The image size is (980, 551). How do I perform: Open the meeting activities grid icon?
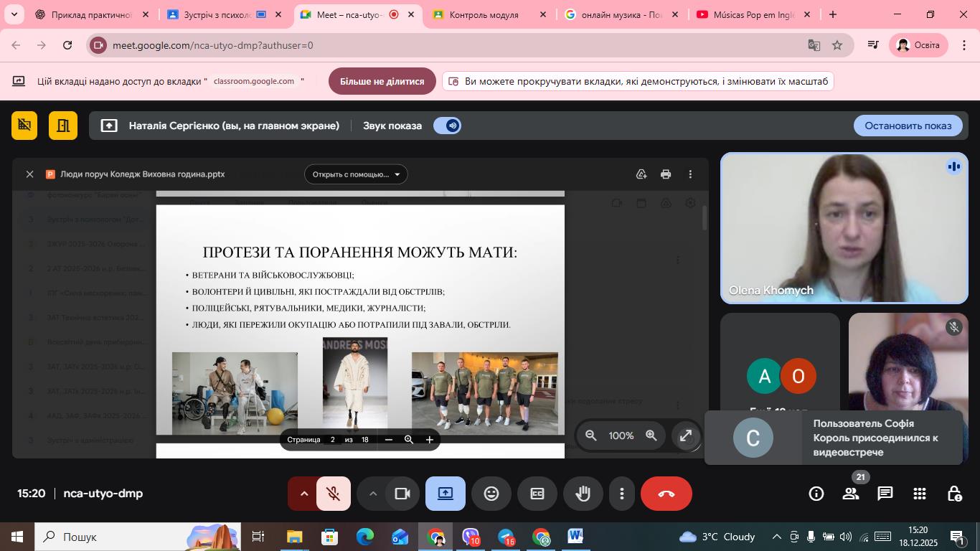point(920,494)
